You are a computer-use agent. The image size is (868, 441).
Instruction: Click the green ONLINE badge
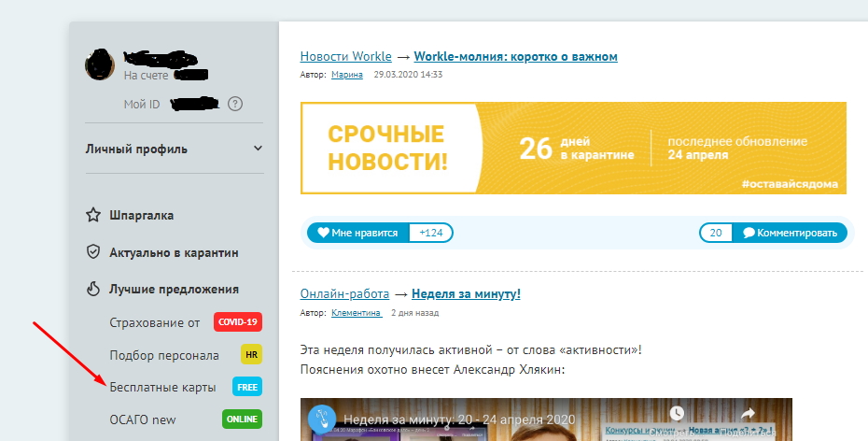coord(242,419)
